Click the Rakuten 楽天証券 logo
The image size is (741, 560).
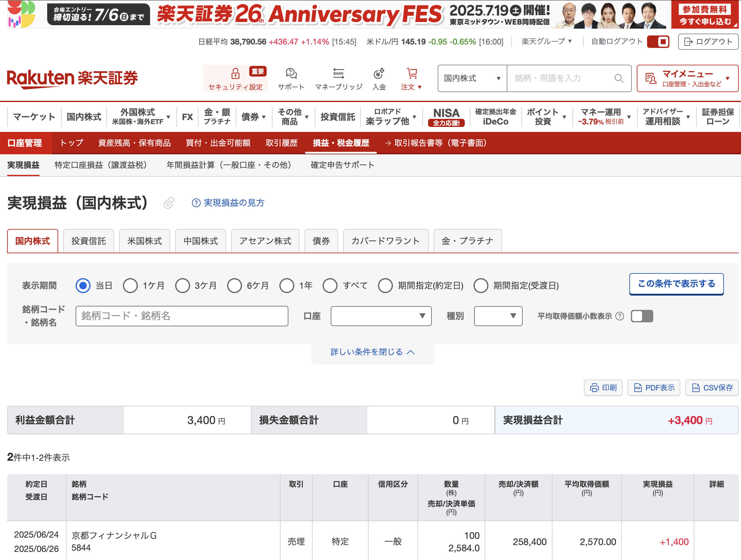(72, 79)
